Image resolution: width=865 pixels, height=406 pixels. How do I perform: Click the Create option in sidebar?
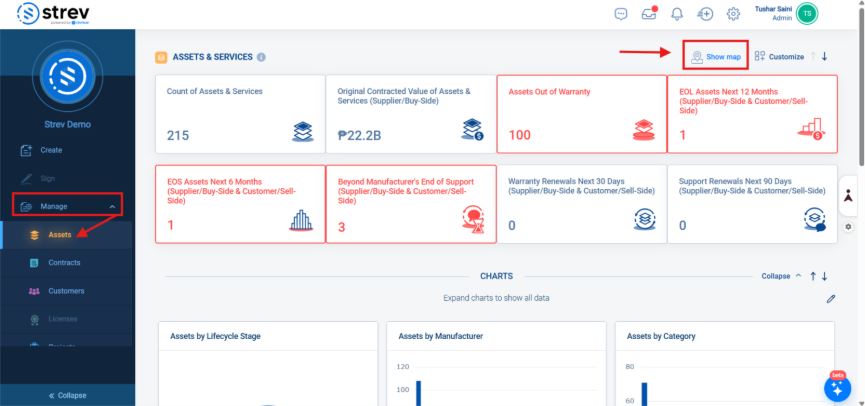pyautogui.click(x=51, y=150)
